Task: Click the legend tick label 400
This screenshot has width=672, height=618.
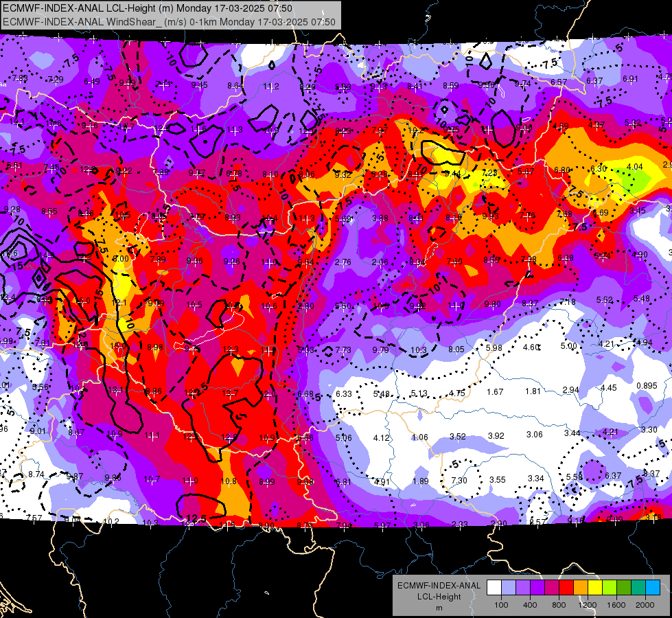Action: point(530,605)
